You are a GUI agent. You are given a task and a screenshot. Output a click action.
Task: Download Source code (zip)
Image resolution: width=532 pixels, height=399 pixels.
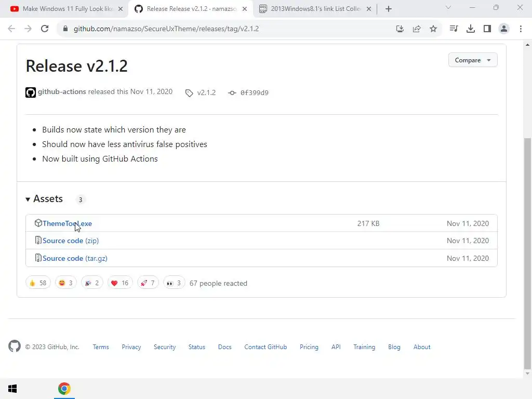71,241
